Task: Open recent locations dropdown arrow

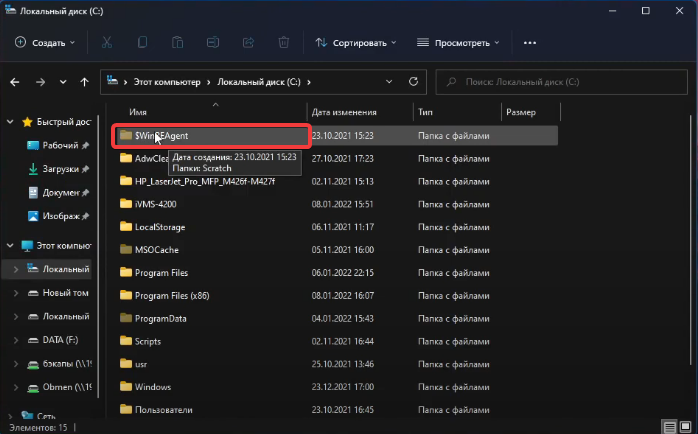Action: coord(63,82)
